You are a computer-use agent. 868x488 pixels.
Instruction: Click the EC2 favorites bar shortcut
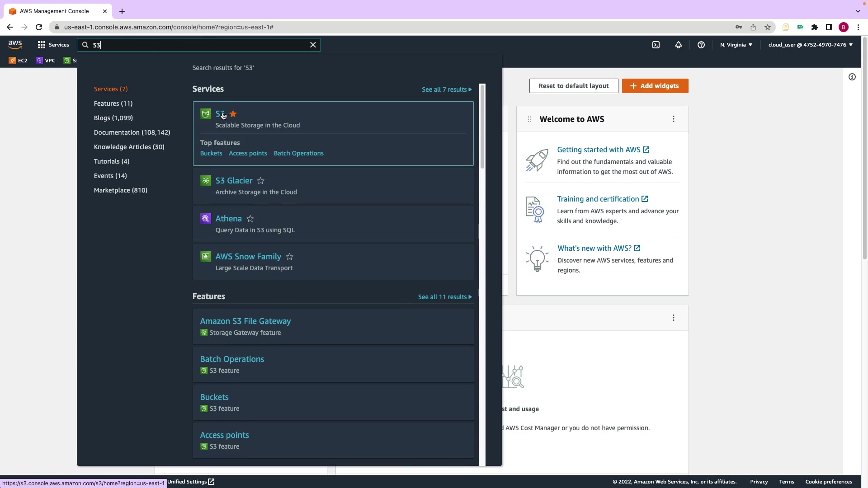pyautogui.click(x=18, y=61)
